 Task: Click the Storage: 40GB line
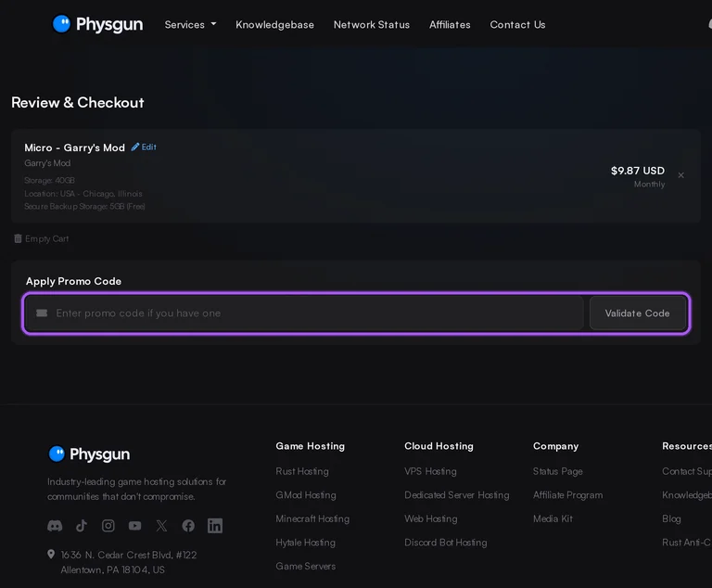point(49,181)
